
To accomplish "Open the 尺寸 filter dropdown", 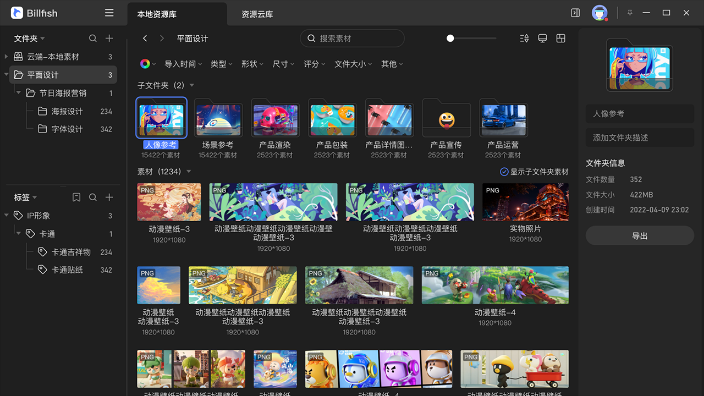I will [x=283, y=64].
